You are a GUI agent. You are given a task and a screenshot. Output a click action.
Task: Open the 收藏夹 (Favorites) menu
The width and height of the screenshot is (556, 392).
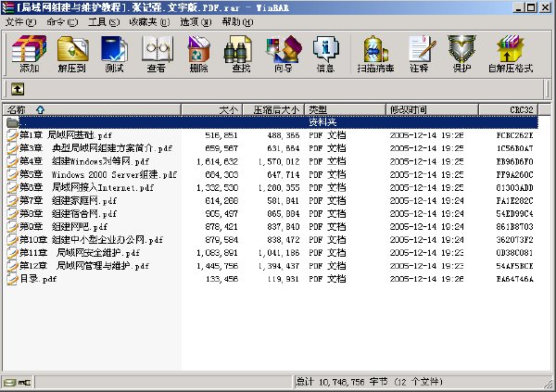pyautogui.click(x=149, y=22)
